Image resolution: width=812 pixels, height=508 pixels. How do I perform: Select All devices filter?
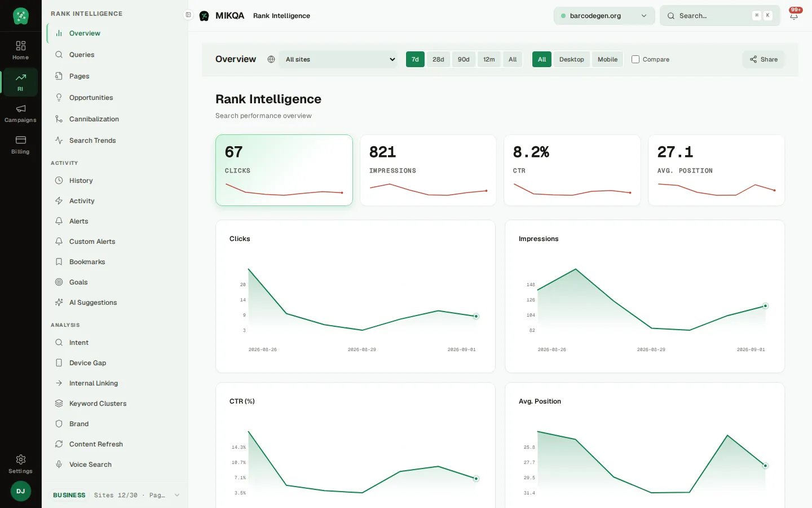(x=542, y=59)
